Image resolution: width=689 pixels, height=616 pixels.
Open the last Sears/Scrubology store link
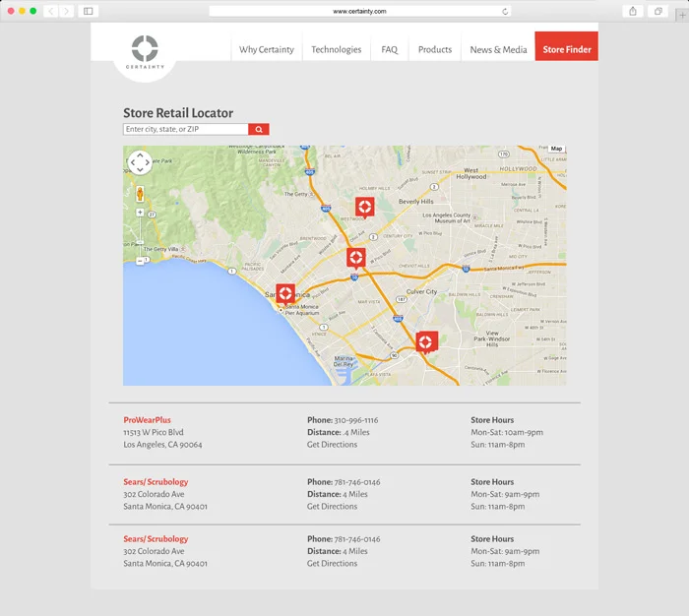point(156,539)
